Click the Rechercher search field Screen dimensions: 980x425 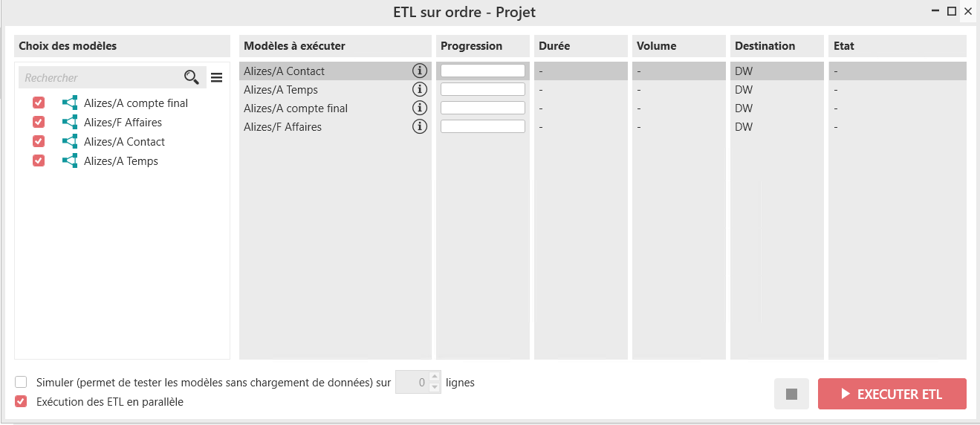pyautogui.click(x=100, y=77)
